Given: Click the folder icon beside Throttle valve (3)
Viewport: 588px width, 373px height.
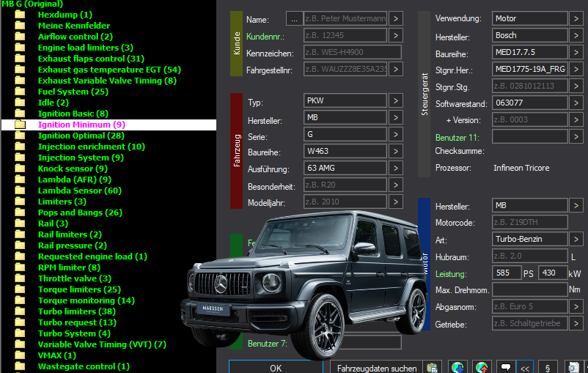Looking at the screenshot, I should click(20, 278).
